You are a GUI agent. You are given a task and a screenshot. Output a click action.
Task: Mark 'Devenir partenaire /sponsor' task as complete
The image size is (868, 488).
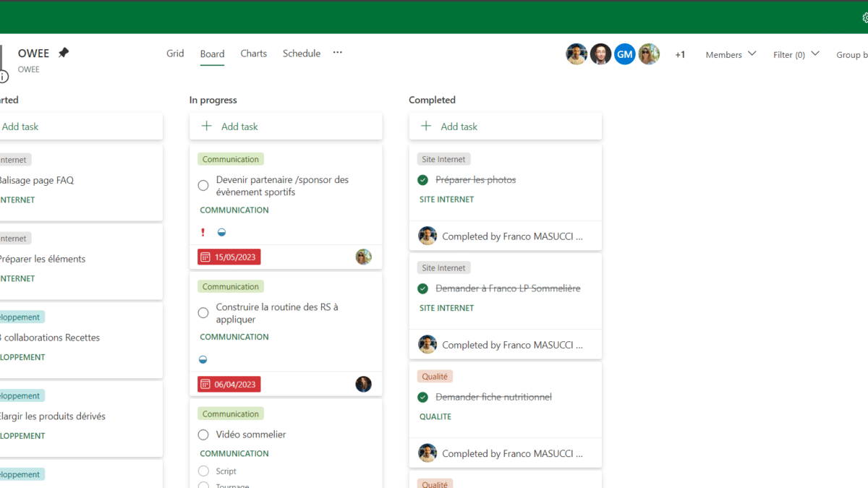203,186
